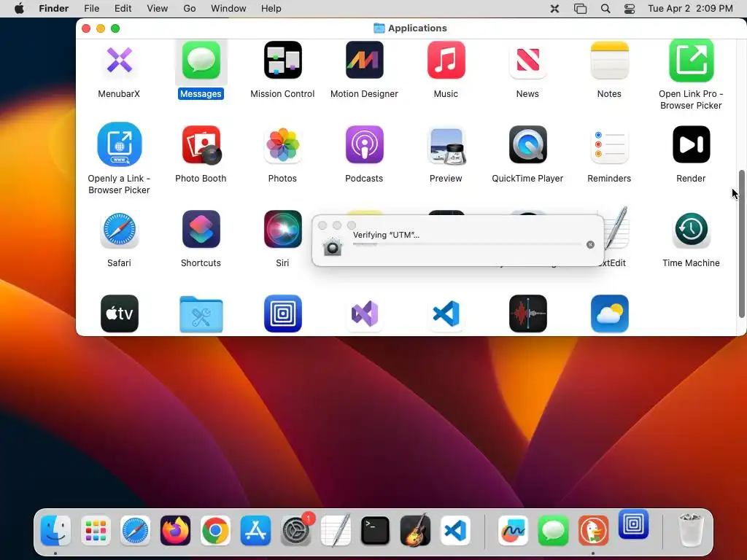Open Freeform from the Dock
Viewport: 747px width, 560px height.
tap(513, 531)
